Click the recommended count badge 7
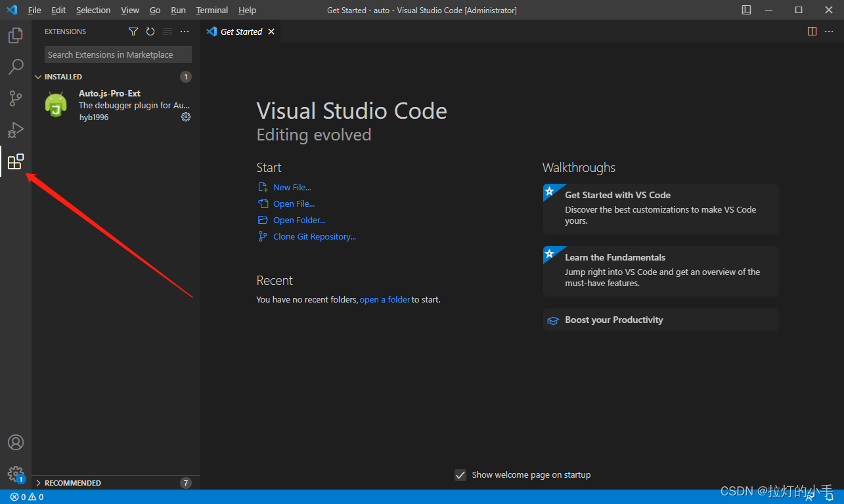The height and width of the screenshot is (504, 844). (186, 483)
